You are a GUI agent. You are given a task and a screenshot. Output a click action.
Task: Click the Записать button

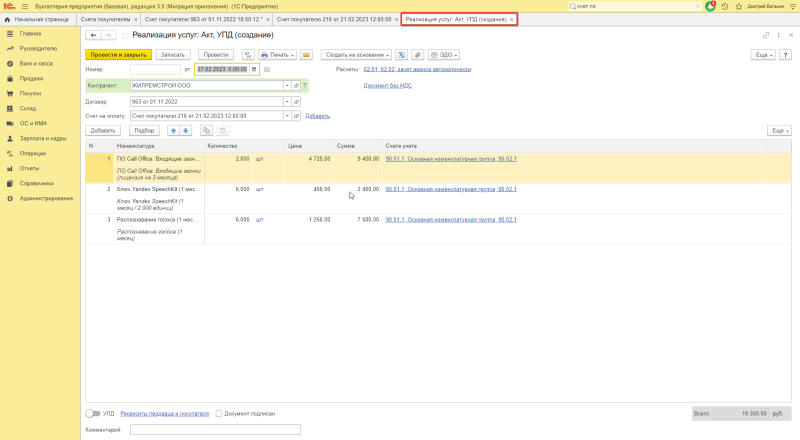coord(173,55)
